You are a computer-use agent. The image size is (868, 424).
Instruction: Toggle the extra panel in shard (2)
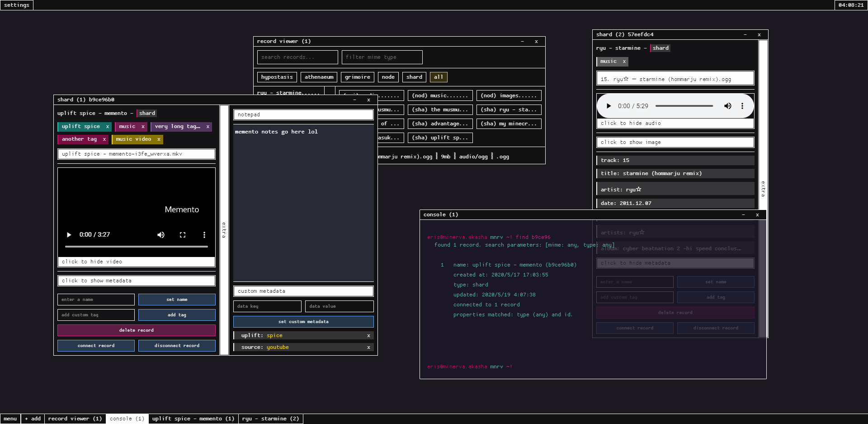click(x=763, y=188)
